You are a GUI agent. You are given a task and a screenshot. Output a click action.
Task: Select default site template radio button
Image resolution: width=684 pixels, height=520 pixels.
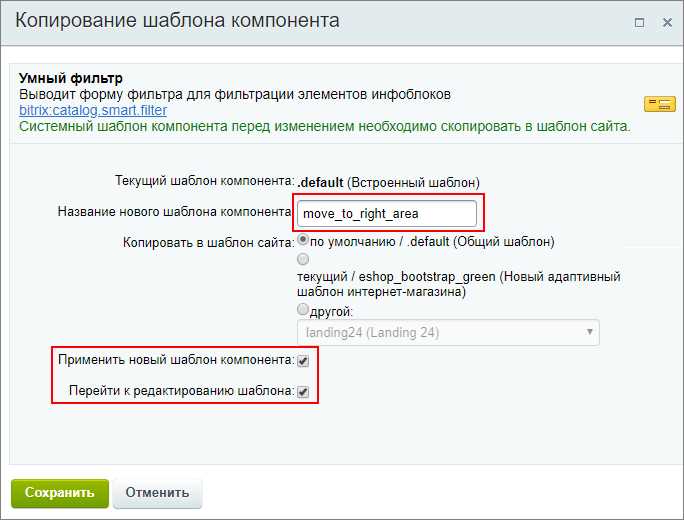click(x=303, y=240)
